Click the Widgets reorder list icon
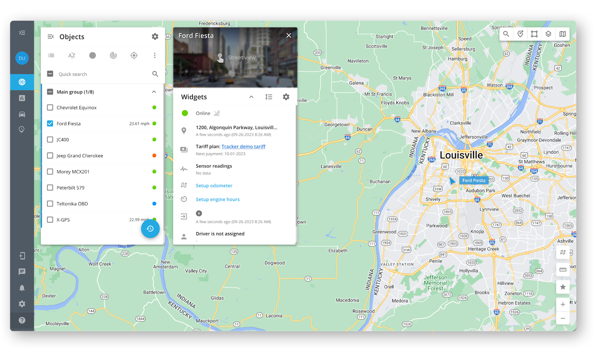 [269, 97]
